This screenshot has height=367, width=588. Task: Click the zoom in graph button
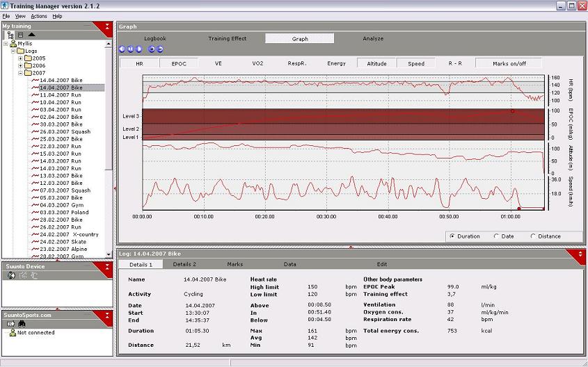152,49
